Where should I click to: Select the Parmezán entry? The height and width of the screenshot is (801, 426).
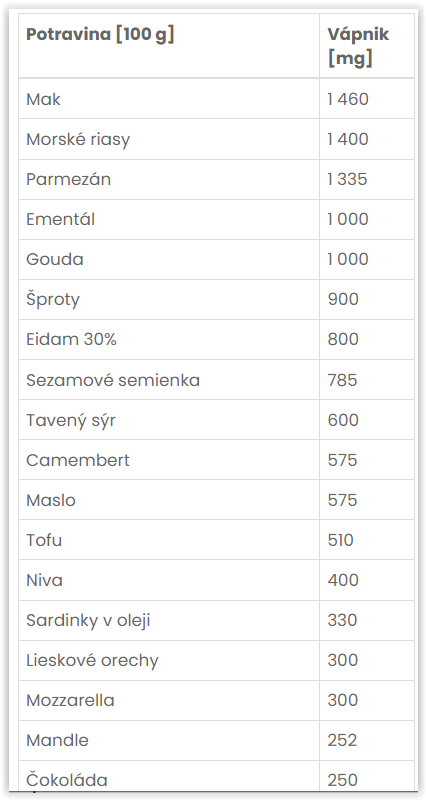[x=169, y=179]
